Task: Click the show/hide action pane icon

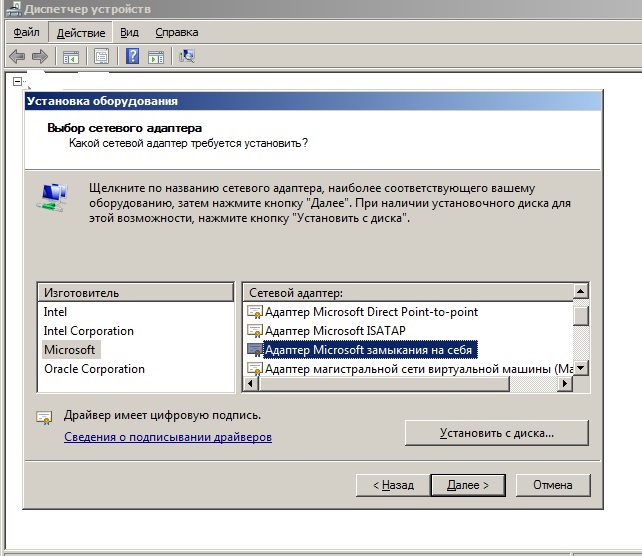Action: click(156, 56)
